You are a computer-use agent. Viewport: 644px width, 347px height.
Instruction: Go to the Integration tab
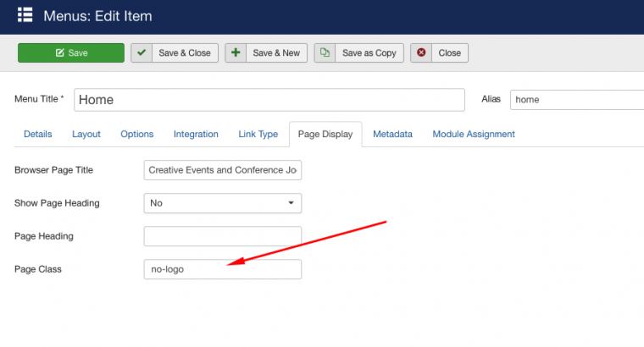[196, 134]
